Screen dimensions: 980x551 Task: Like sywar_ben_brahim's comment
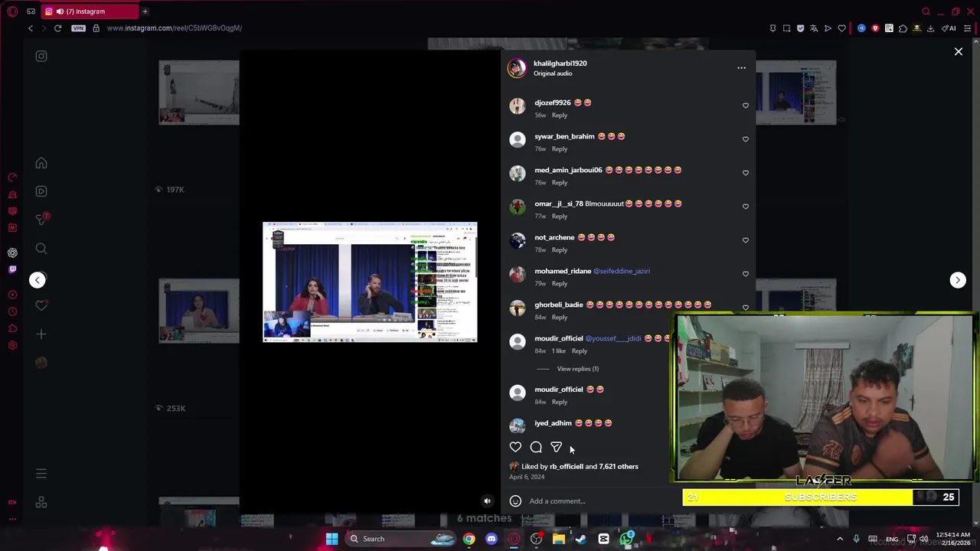click(x=746, y=139)
